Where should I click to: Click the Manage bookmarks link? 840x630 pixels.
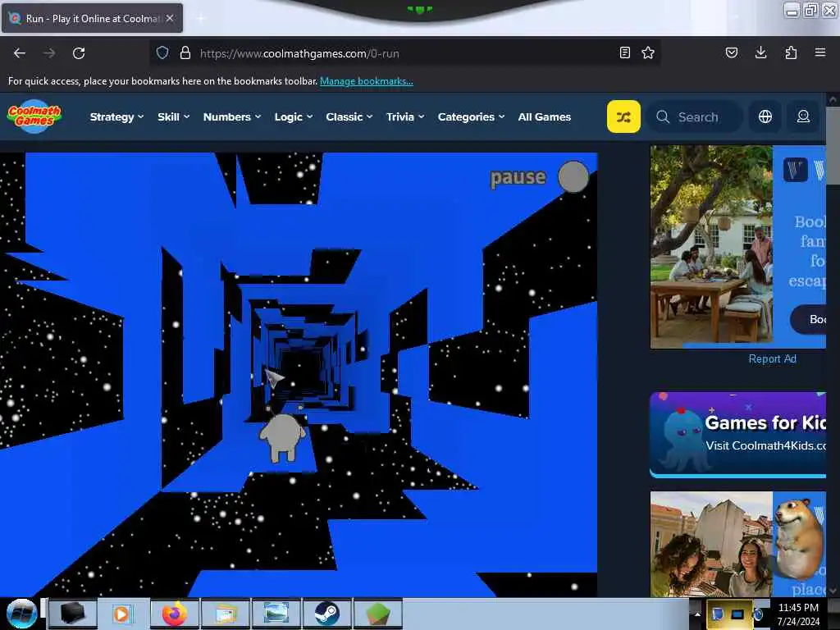pyautogui.click(x=367, y=81)
